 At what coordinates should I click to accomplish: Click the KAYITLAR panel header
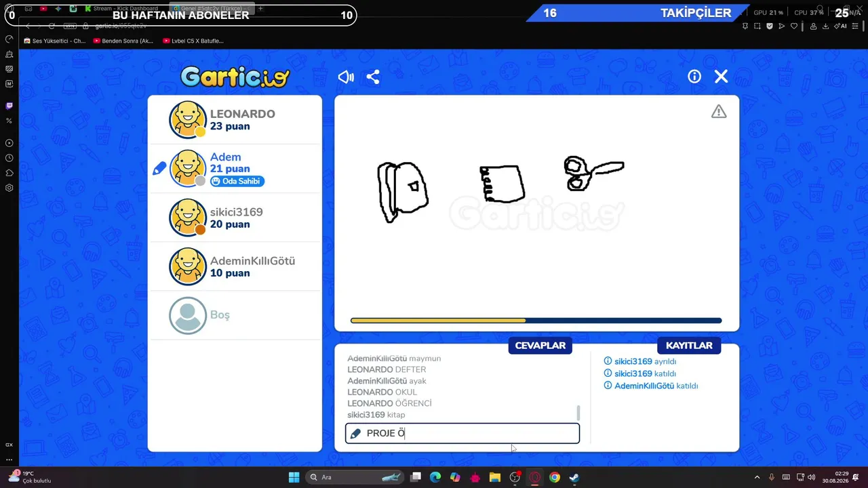[x=689, y=346]
